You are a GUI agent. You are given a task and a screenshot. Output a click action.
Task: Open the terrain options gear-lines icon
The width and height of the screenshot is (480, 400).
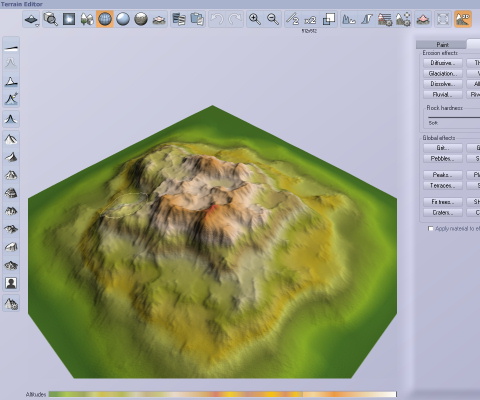[385, 19]
